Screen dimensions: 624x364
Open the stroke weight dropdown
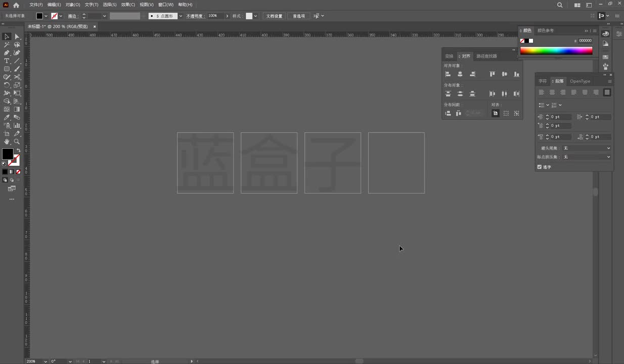(104, 16)
